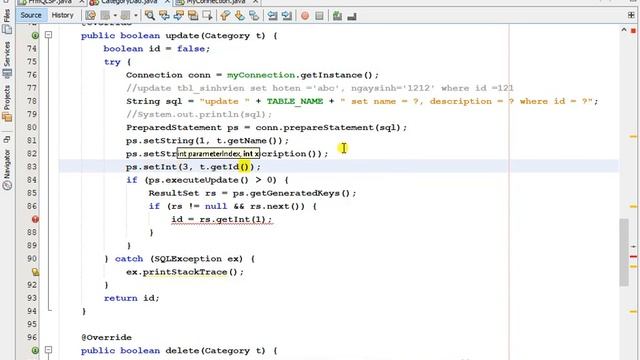Shift line right icon
This screenshot has height=360, width=640.
point(287,16)
